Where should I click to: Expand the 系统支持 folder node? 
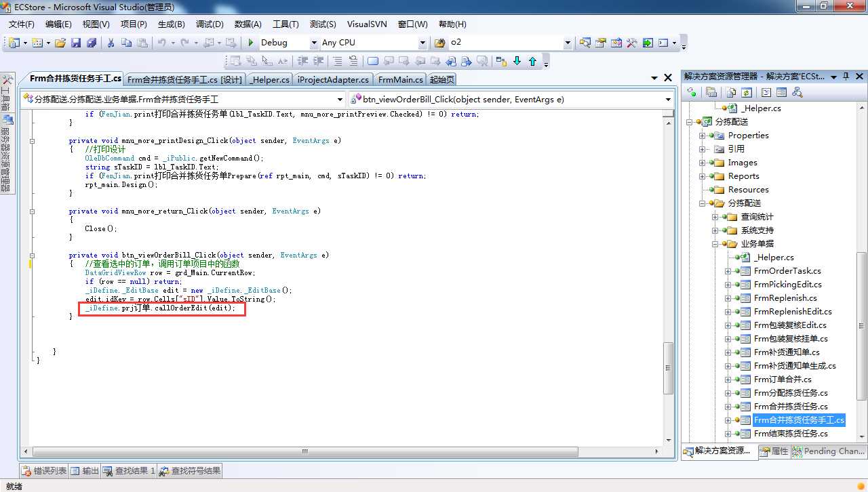click(x=715, y=230)
